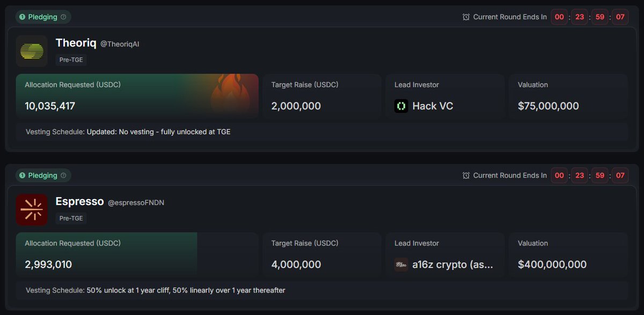Click the Theoriq project logo
The image size is (644, 315).
[x=32, y=51]
